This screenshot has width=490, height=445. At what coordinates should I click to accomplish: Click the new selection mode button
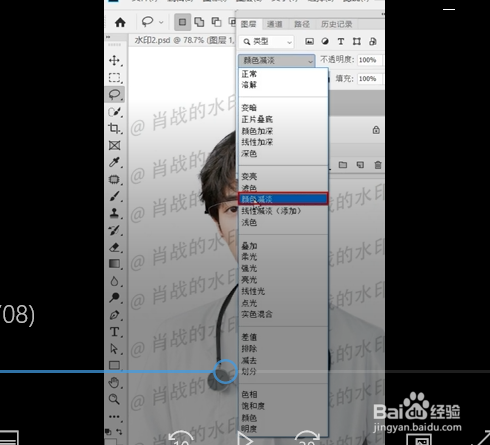pyautogui.click(x=182, y=22)
